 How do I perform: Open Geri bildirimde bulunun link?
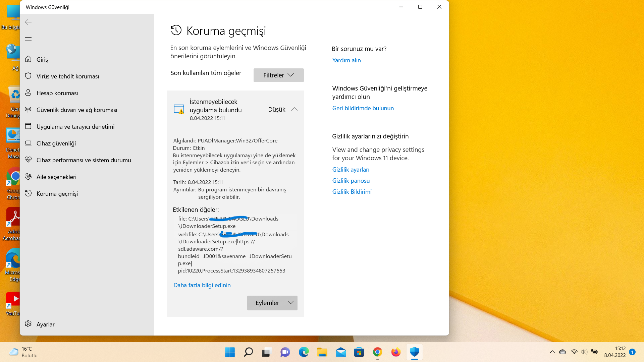363,108
